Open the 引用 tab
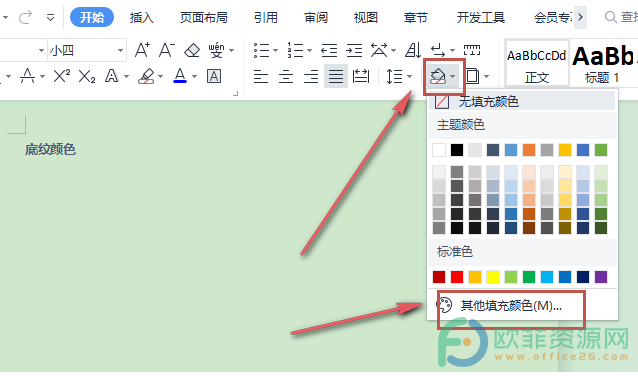Image resolution: width=638 pixels, height=376 pixels. [266, 17]
